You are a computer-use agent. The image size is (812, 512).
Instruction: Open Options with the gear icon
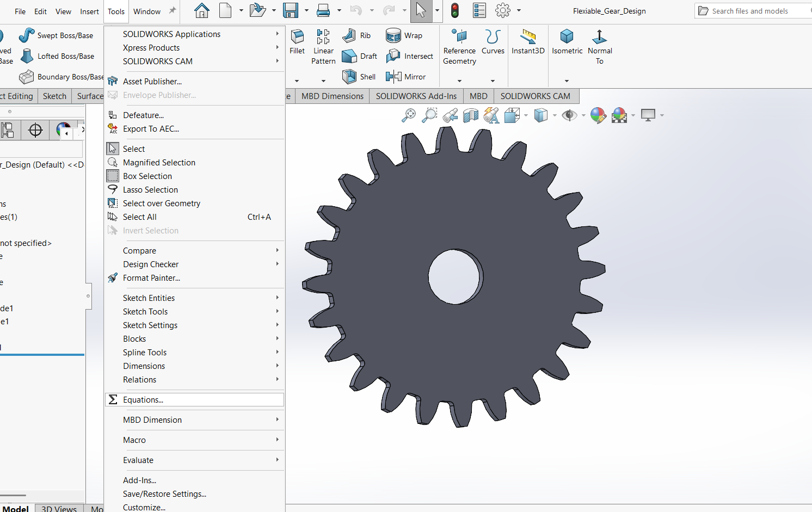503,10
